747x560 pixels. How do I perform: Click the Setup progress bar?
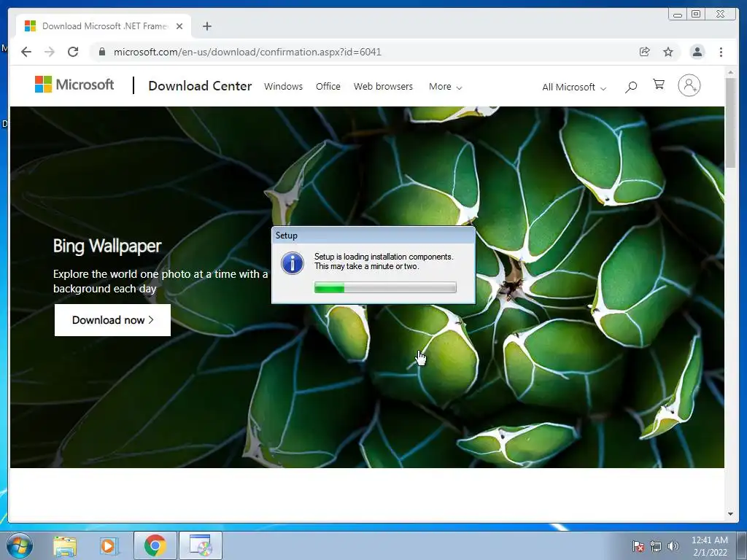point(385,287)
